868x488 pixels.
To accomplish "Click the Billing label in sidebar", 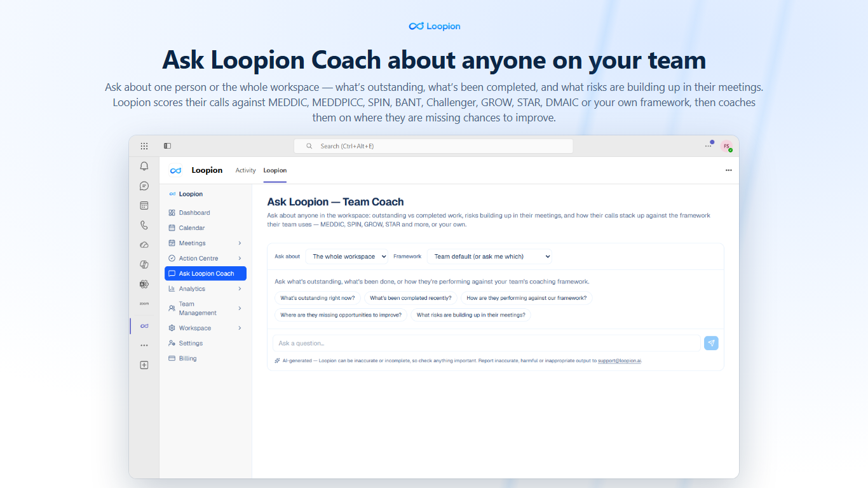I will point(188,358).
